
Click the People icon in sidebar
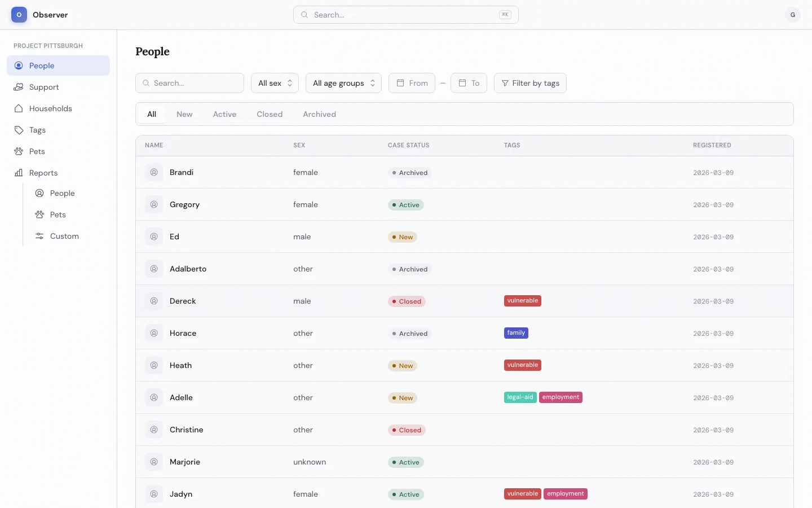point(19,65)
